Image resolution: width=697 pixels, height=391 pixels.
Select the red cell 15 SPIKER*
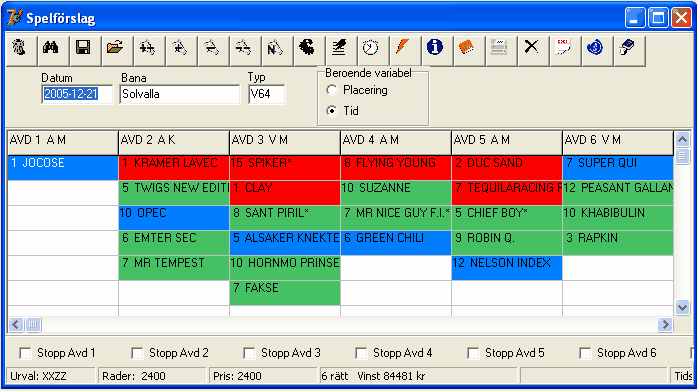(285, 168)
